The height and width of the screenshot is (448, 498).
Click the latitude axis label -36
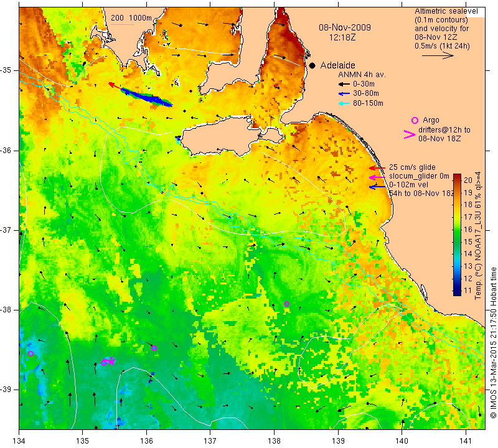6,150
